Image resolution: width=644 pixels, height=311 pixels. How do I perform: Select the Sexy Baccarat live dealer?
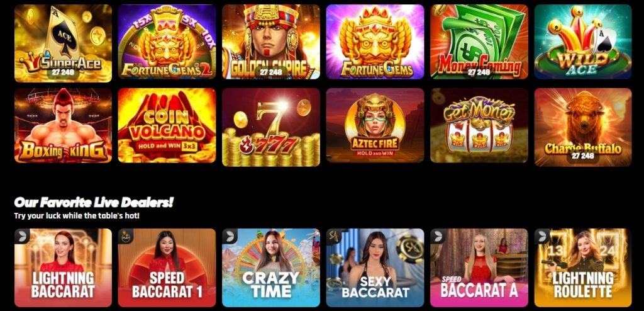[x=375, y=268]
